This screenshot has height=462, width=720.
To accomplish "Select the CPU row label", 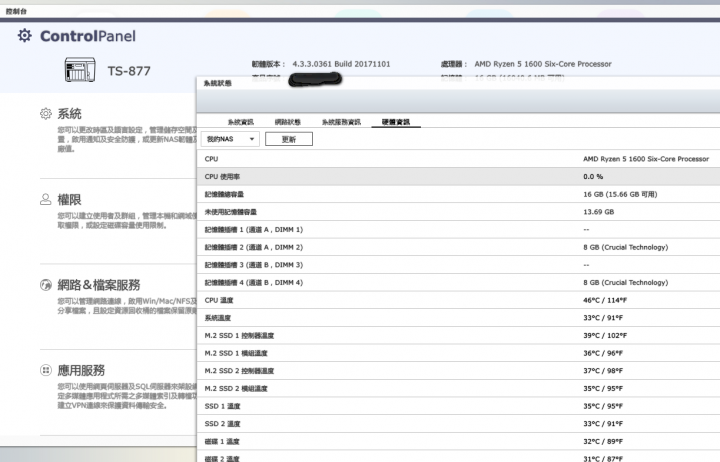I will 211,159.
